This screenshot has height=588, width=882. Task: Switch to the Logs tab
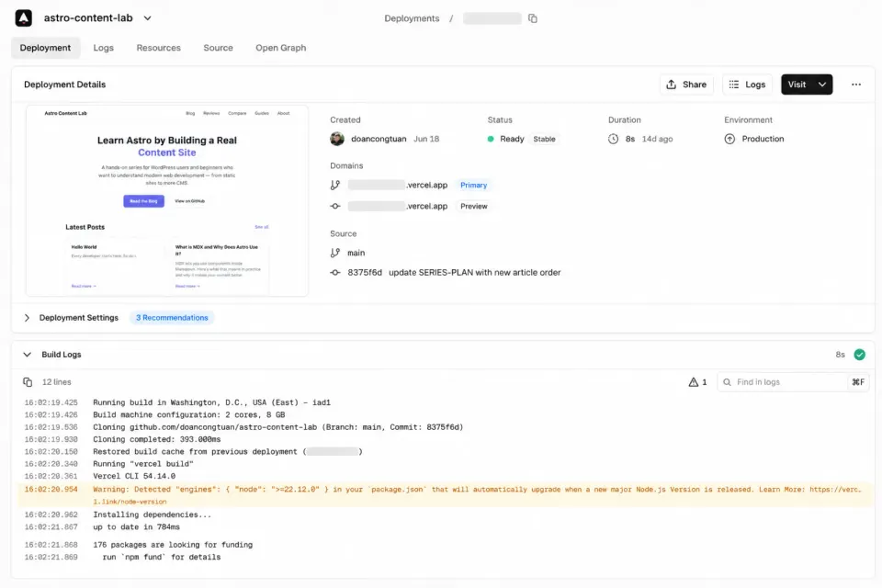point(104,48)
